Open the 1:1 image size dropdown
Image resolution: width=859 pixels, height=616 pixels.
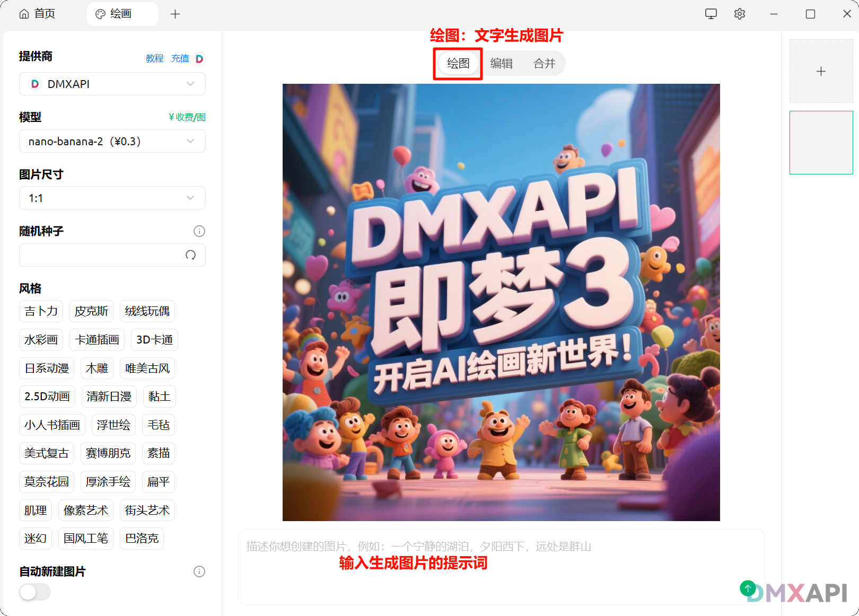click(x=112, y=198)
